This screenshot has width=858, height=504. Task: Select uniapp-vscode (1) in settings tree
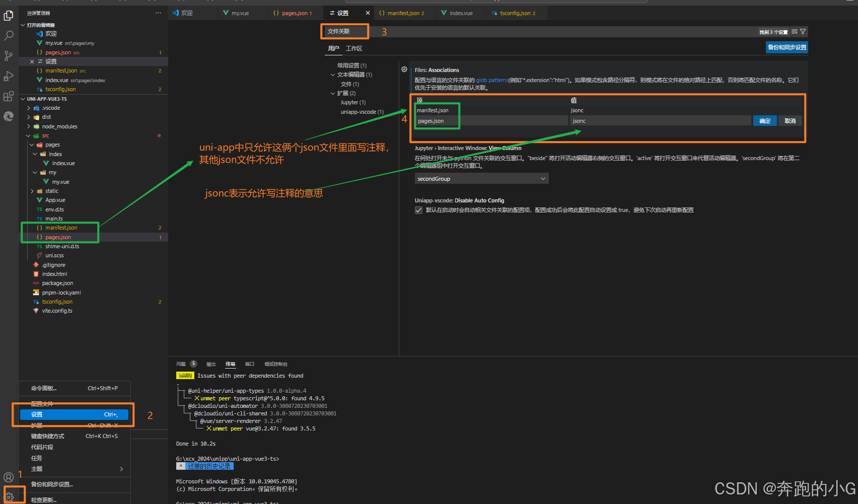point(362,112)
